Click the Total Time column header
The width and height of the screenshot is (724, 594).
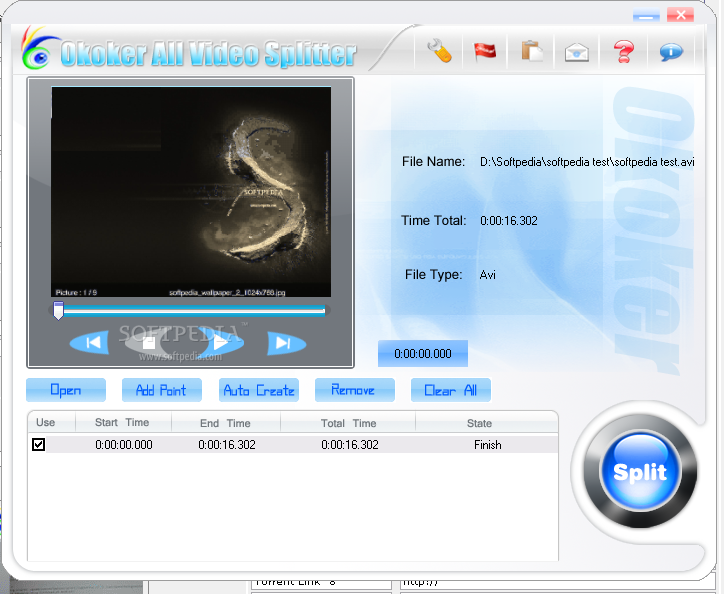click(x=348, y=423)
